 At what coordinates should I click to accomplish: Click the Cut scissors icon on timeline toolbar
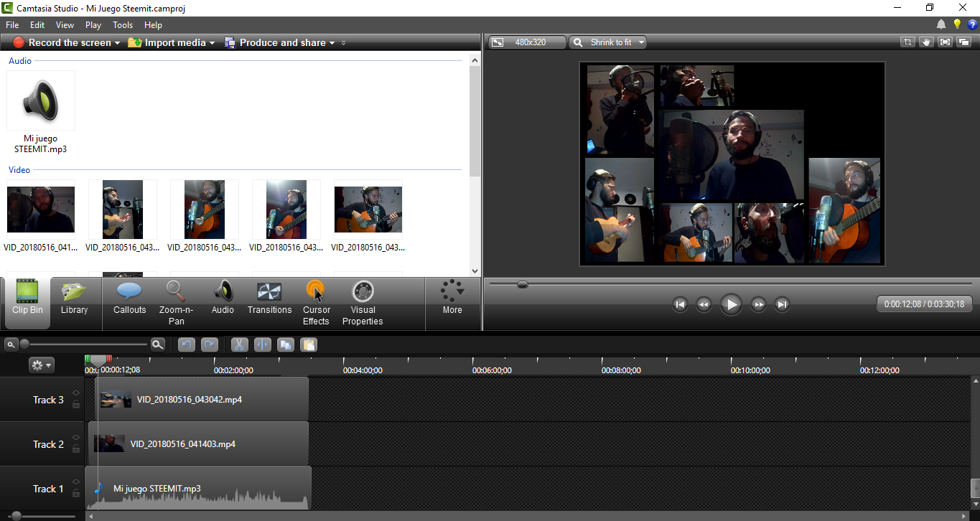(239, 344)
